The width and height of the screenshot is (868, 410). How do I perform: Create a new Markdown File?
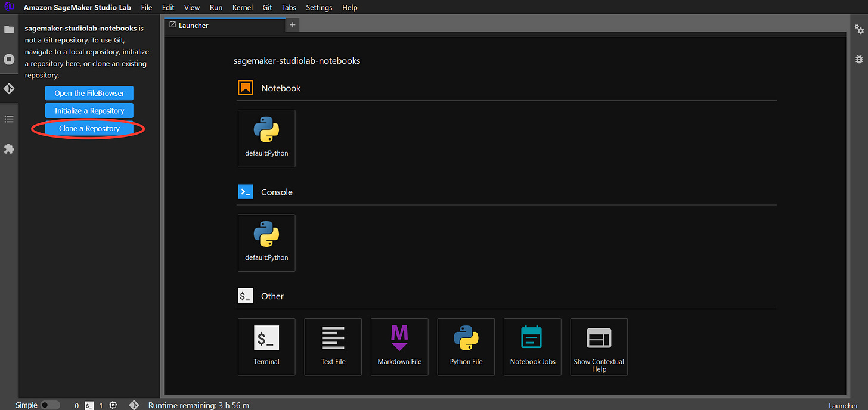point(399,347)
